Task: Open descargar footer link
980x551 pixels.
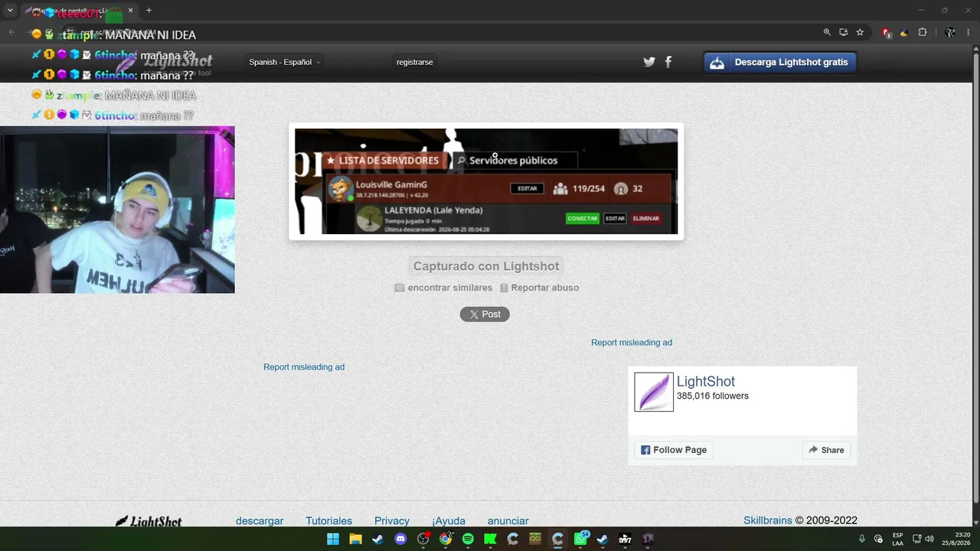Action: pos(260,521)
